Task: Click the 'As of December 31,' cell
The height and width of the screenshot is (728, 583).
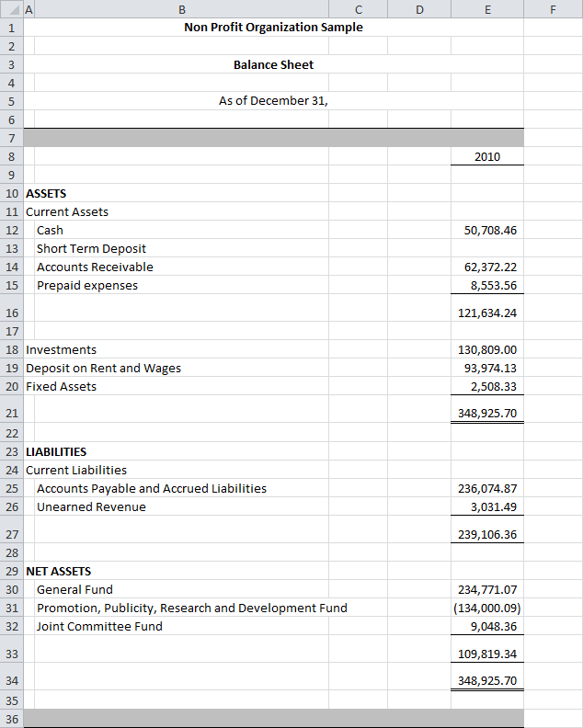Action: tap(274, 101)
